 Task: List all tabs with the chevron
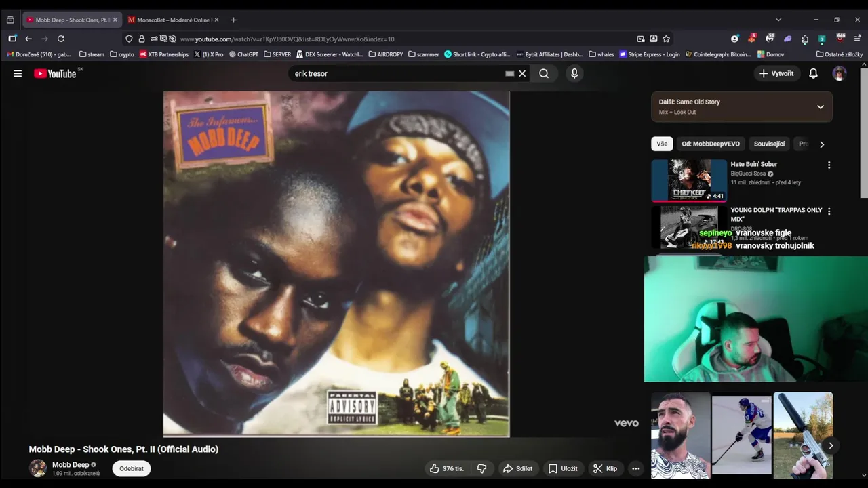pyautogui.click(x=778, y=20)
